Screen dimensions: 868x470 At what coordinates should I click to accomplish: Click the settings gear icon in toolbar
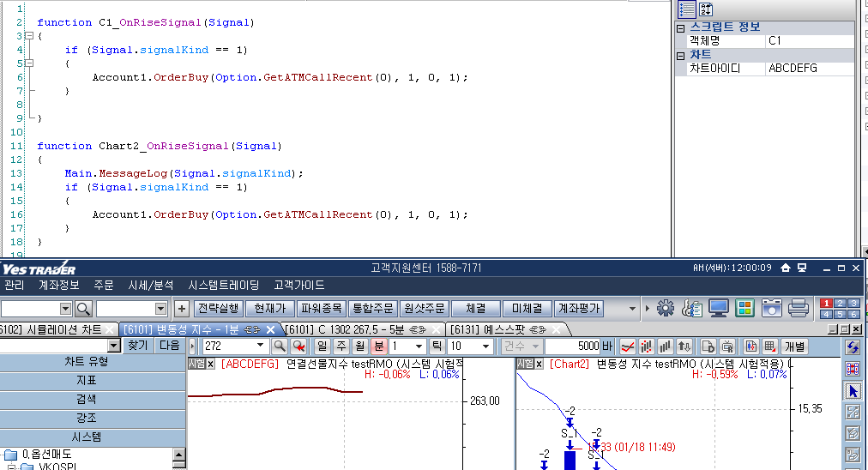[666, 308]
